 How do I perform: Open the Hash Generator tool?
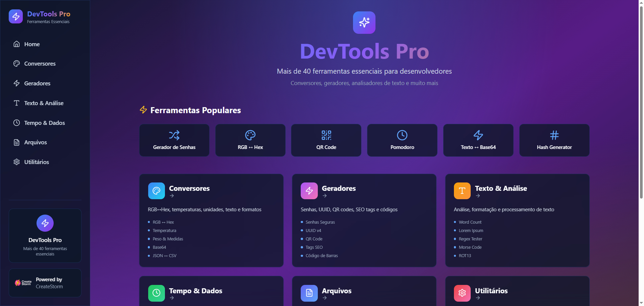point(554,140)
